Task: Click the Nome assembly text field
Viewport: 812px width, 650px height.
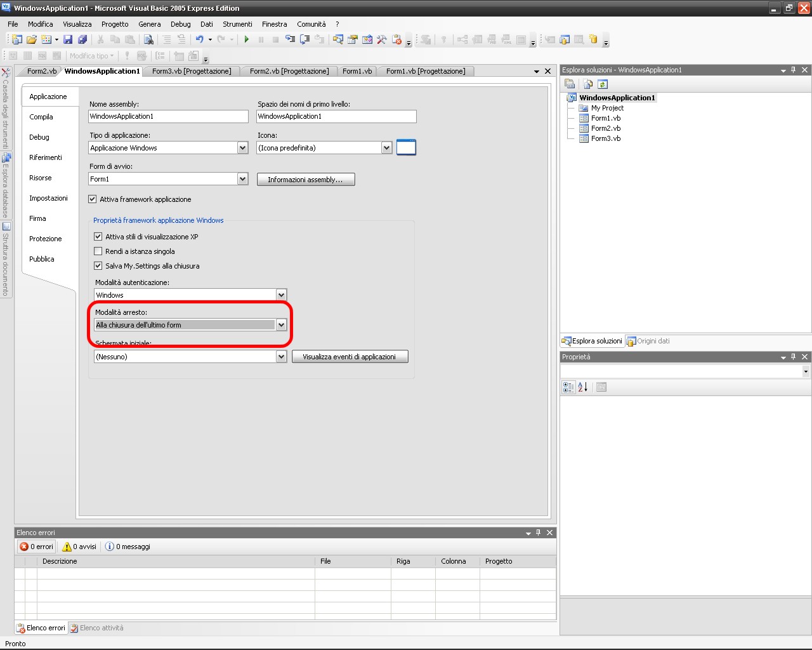Action: 168,116
